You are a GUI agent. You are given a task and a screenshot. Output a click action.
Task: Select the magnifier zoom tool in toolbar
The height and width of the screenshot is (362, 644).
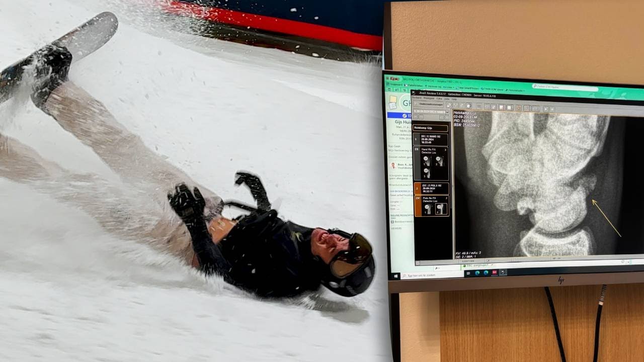point(487,107)
